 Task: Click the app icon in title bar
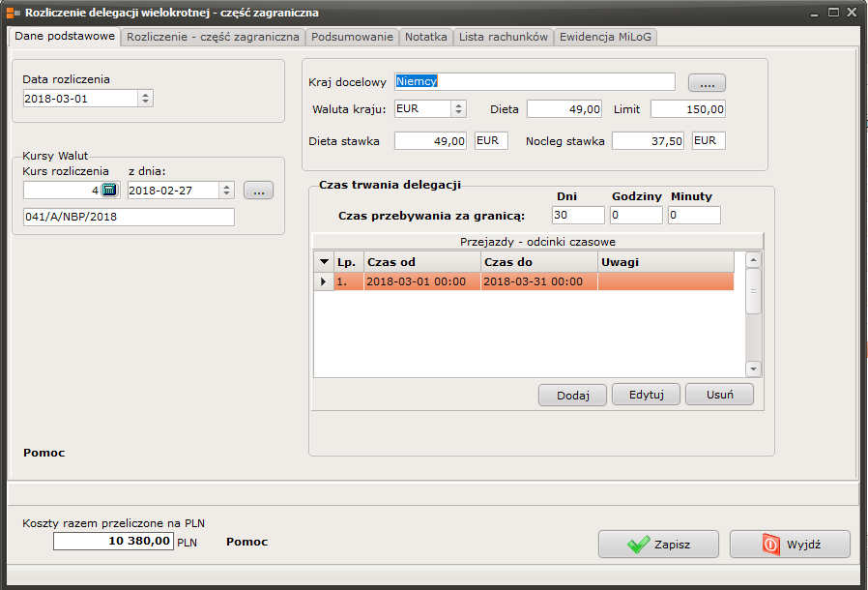(14, 13)
